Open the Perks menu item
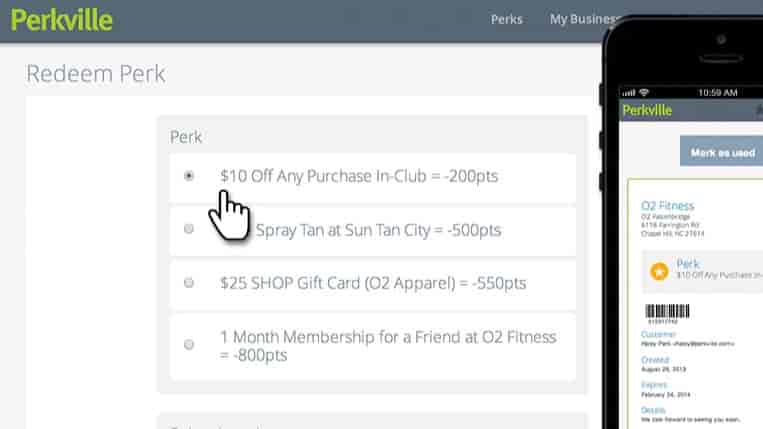 pos(507,19)
